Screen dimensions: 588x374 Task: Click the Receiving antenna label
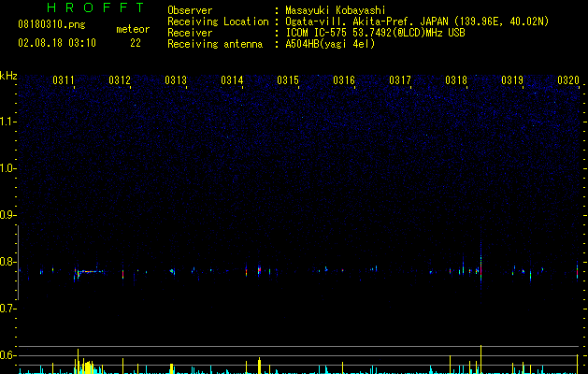click(x=215, y=44)
